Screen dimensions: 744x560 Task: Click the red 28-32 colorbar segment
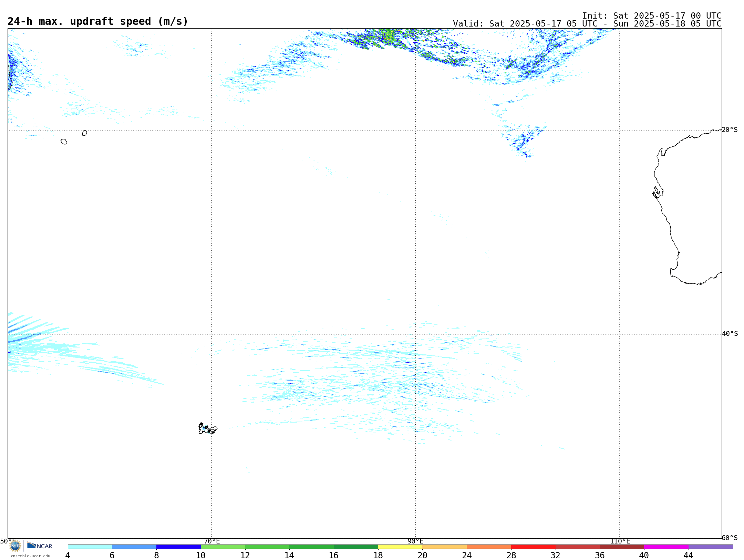click(533, 547)
